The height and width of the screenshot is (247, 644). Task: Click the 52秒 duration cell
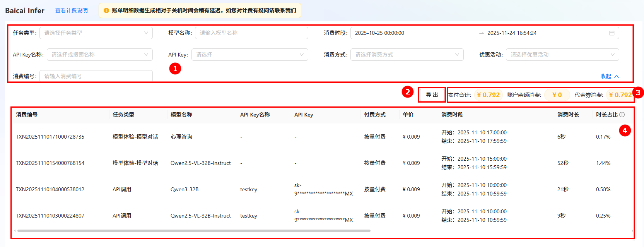[x=563, y=163]
